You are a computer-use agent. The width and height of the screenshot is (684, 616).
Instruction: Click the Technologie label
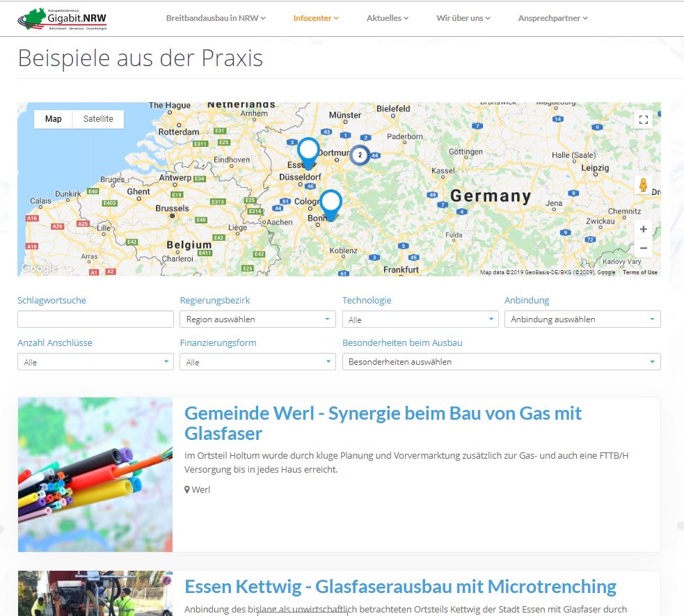[x=367, y=300]
